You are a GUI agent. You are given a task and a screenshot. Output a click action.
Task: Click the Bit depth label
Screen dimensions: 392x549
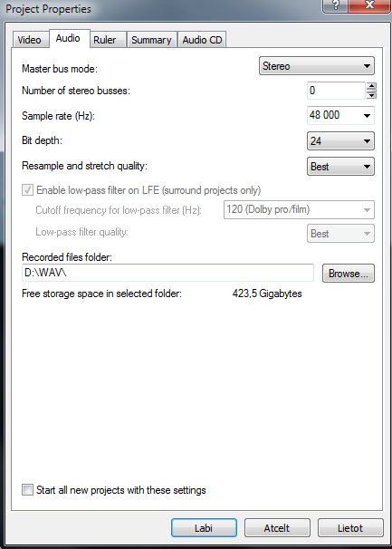(x=42, y=140)
